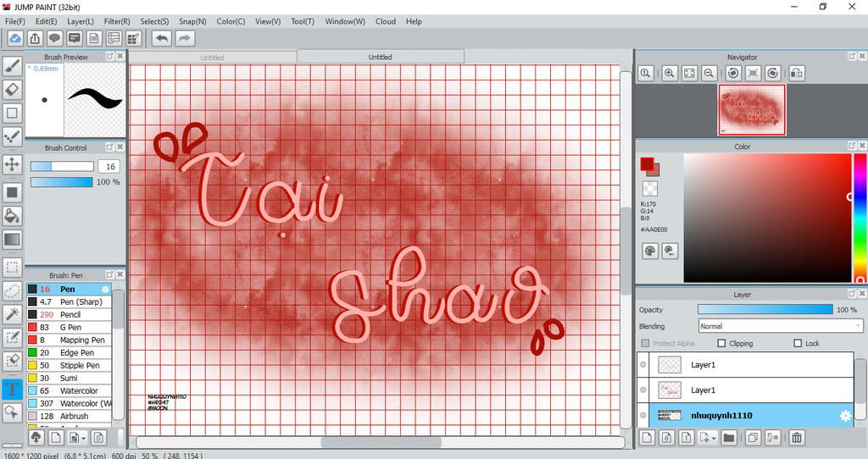Open the settings gear on nhuquynh1110 layer
868x459 pixels.
point(845,415)
